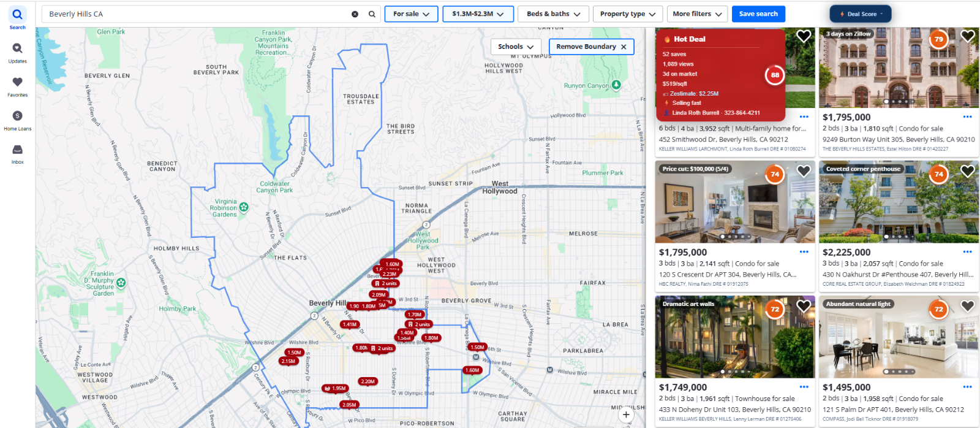Click the 1.41M map price marker
Viewport: 980px width, 428px height.
(x=350, y=324)
